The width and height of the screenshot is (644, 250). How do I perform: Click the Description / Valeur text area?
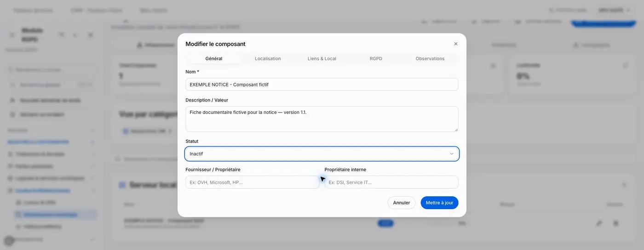322,119
